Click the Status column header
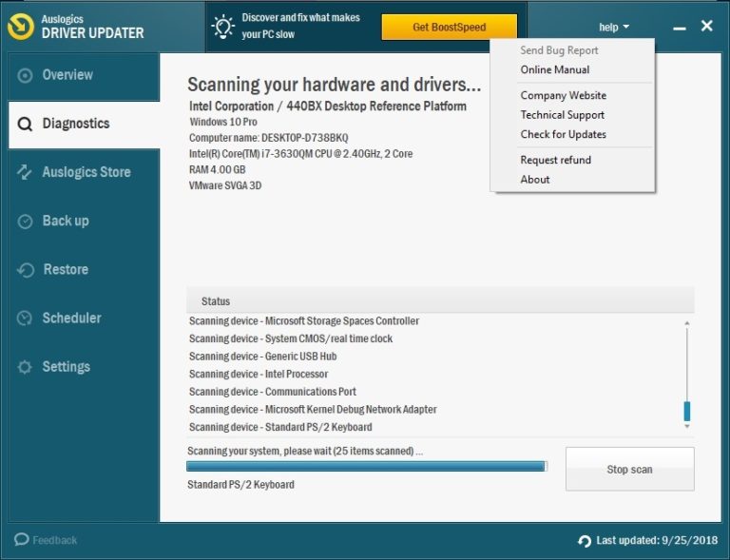730x560 pixels. pos(440,301)
